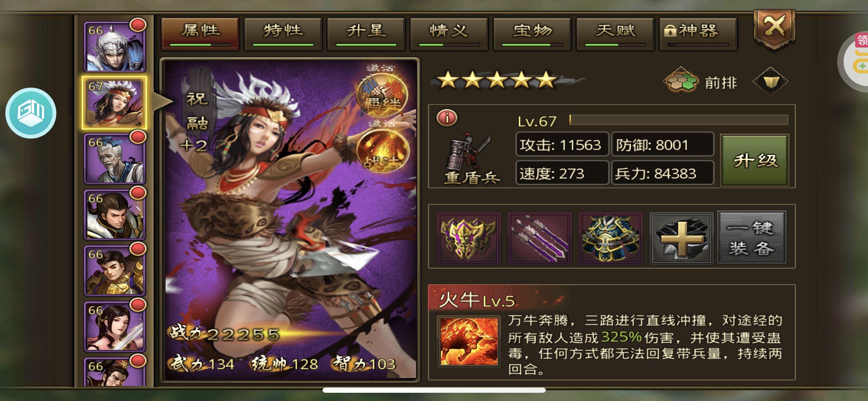Image resolution: width=868 pixels, height=401 pixels.
Task: Expand the 前排 position dropdown arrow
Action: pos(770,82)
